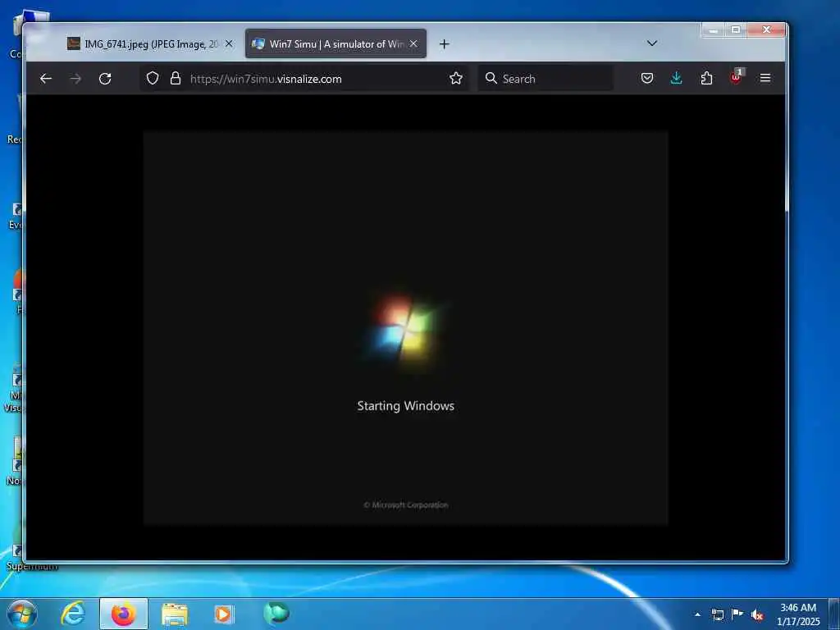Close the Firefox window
The width and height of the screenshot is (840, 630).
767,30
